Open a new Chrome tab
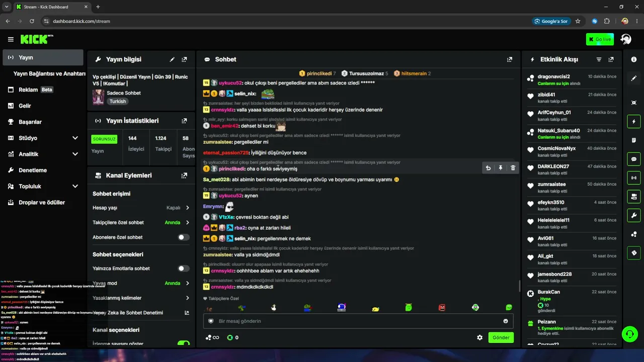 [98, 7]
